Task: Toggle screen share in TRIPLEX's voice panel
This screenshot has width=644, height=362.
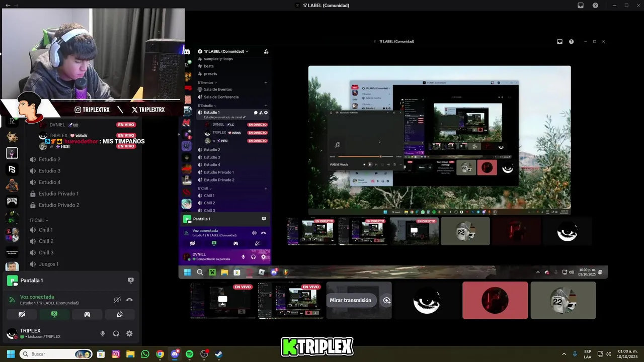Action: [54, 314]
